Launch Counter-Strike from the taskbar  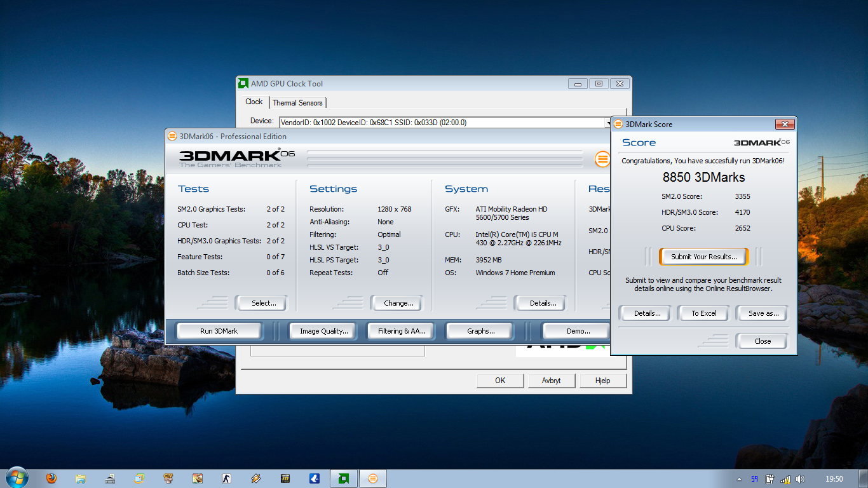click(x=227, y=478)
